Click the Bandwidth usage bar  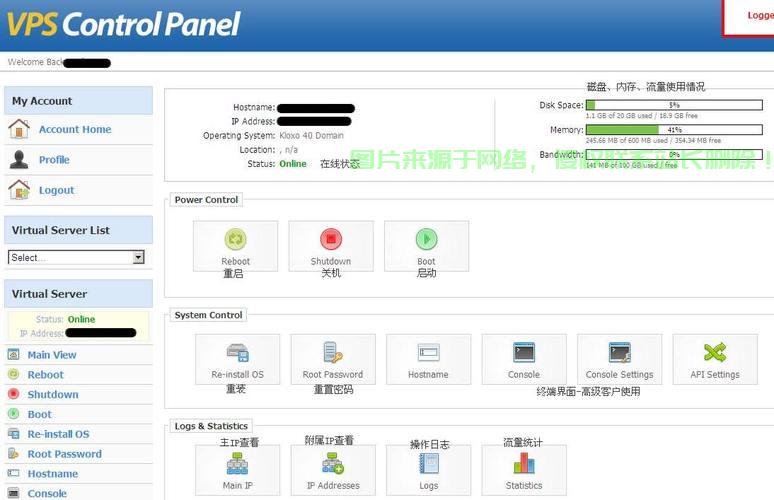[674, 154]
